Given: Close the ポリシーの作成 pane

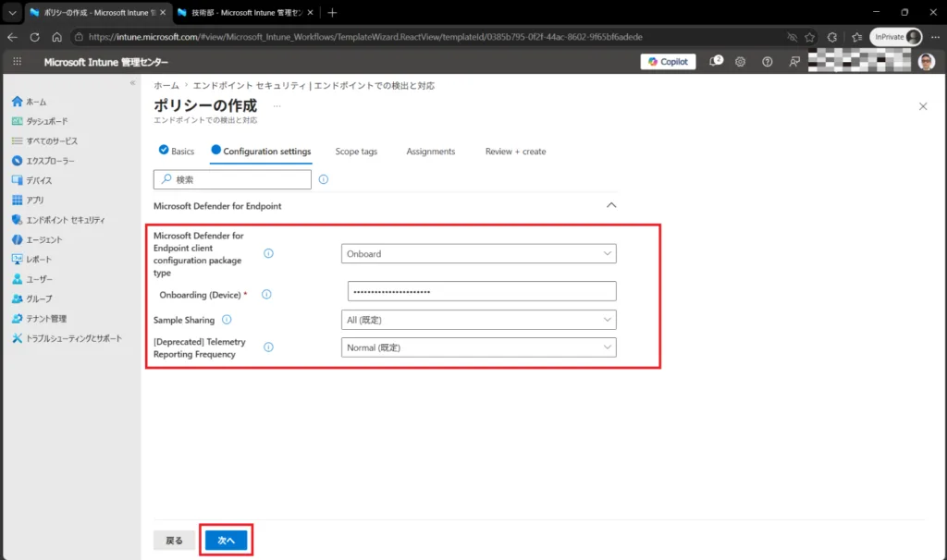Looking at the screenshot, I should coord(923,107).
